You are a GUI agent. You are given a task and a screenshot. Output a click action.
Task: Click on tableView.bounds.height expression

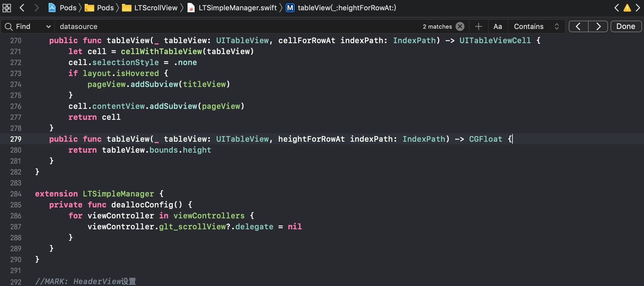(x=156, y=150)
